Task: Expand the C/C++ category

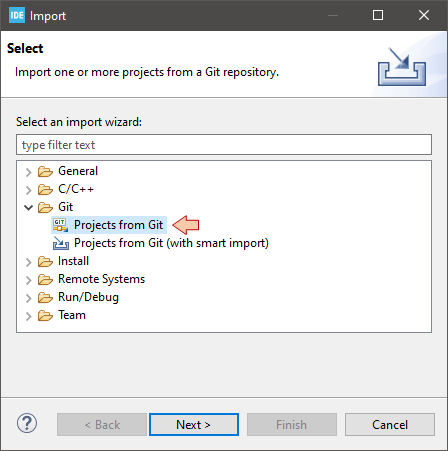Action: (29, 190)
